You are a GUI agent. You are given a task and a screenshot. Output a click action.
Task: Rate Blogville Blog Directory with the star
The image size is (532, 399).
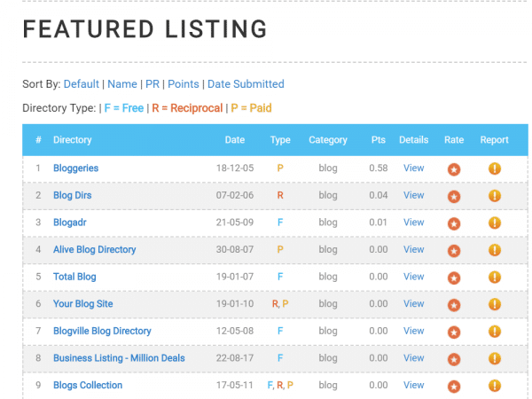(x=454, y=332)
